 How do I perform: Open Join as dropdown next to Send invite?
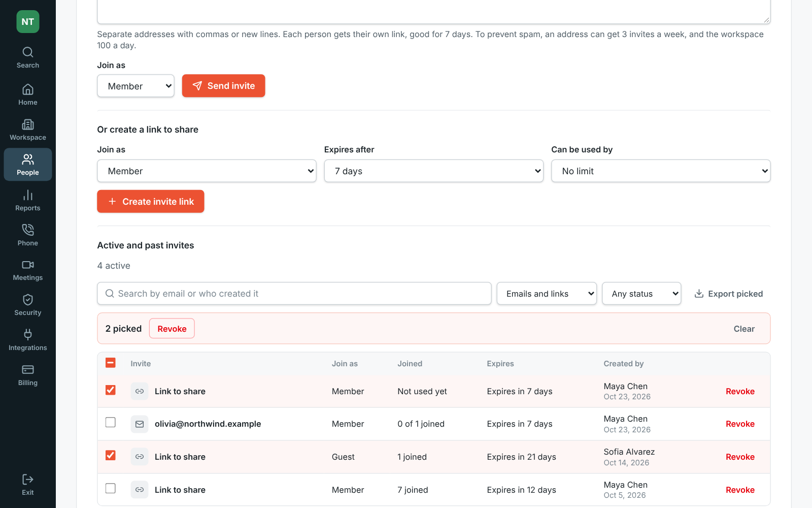136,86
